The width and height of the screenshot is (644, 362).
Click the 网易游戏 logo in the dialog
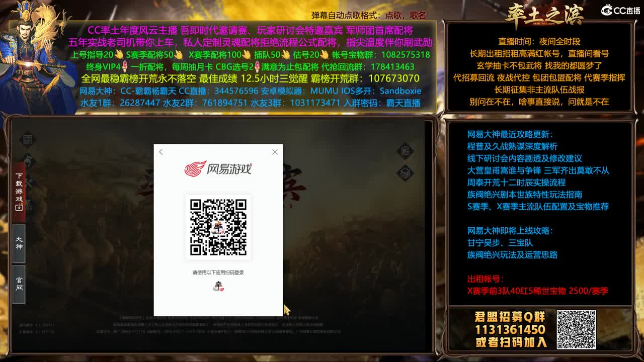click(218, 168)
